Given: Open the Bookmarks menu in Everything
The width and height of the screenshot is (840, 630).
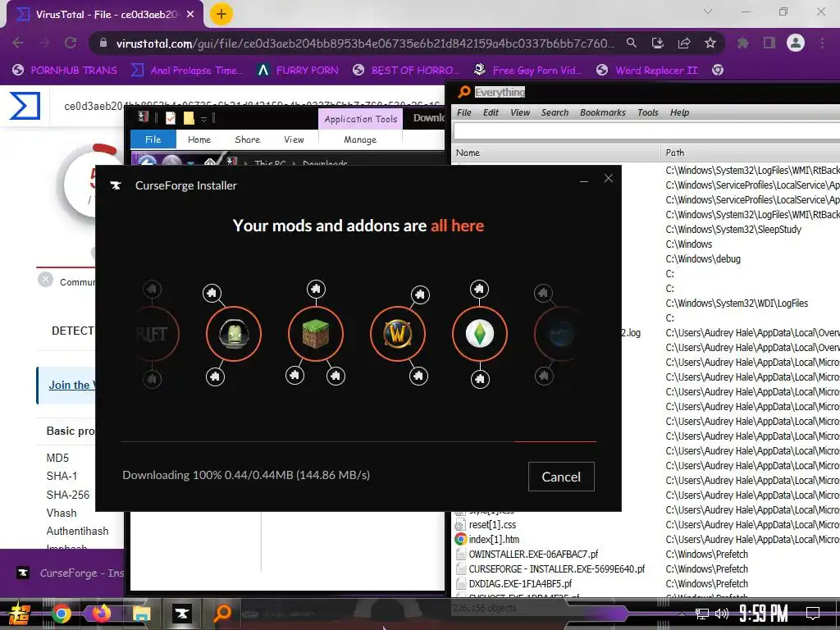Looking at the screenshot, I should [x=603, y=112].
